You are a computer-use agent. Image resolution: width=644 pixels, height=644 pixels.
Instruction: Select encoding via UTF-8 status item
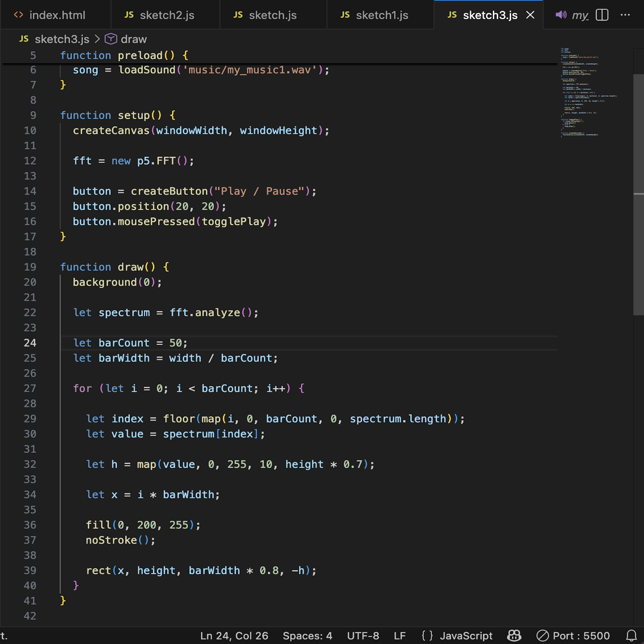coord(363,636)
